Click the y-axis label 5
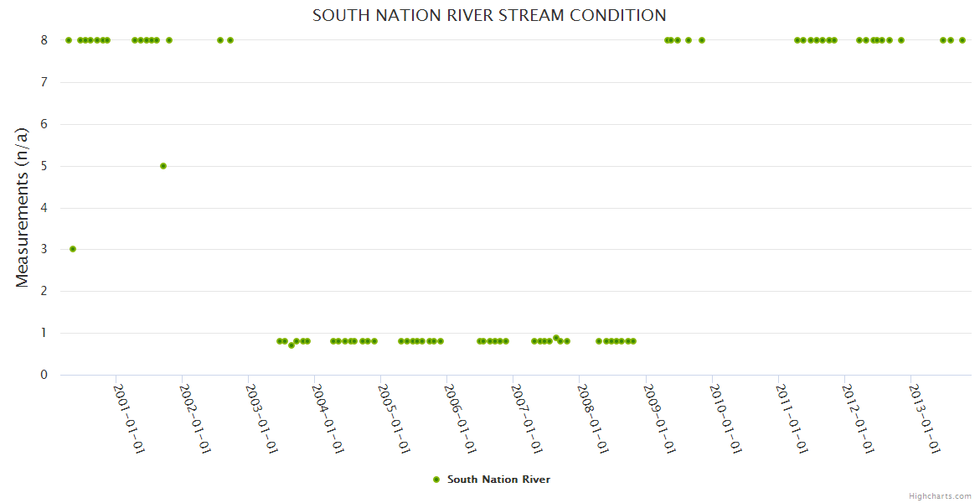Viewport: 980px width, 503px height. tap(44, 166)
